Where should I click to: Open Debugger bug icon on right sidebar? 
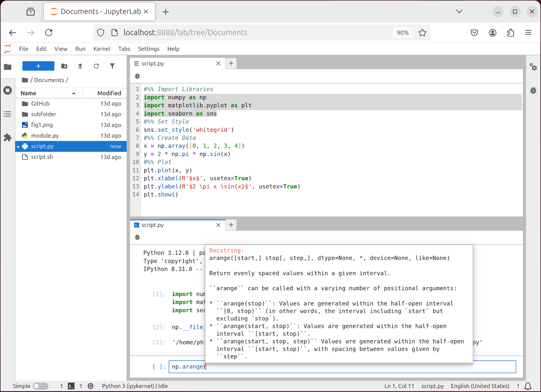coord(533,90)
